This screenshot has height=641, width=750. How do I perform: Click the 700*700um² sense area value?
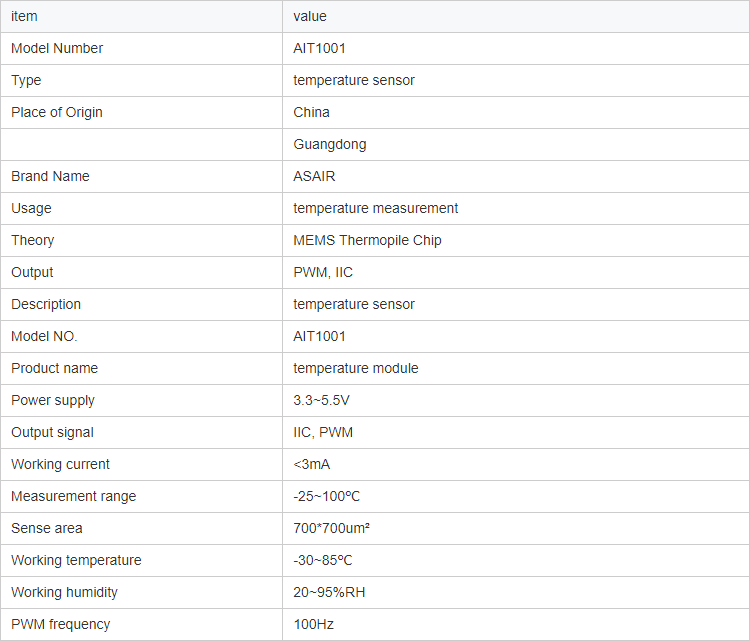(x=332, y=528)
